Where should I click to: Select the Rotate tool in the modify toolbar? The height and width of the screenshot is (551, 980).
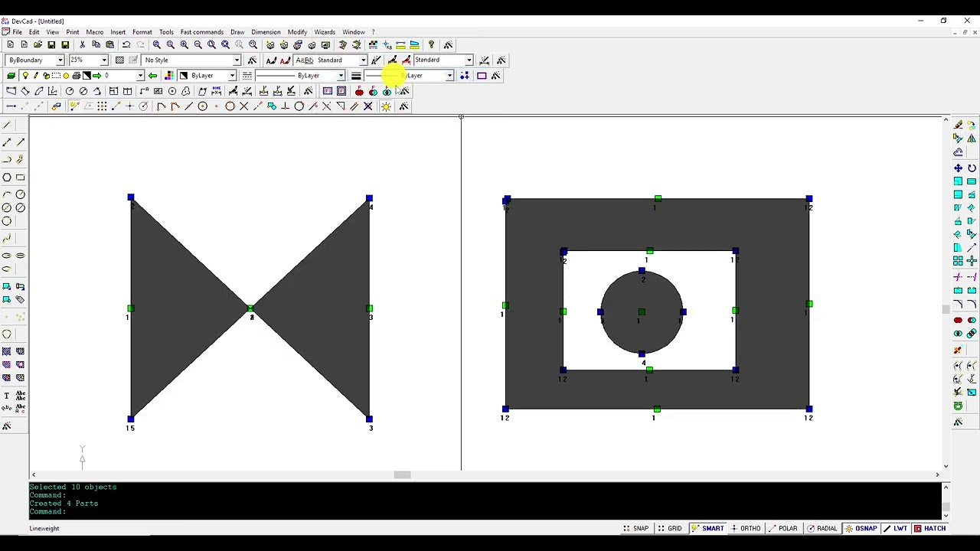[x=972, y=168]
